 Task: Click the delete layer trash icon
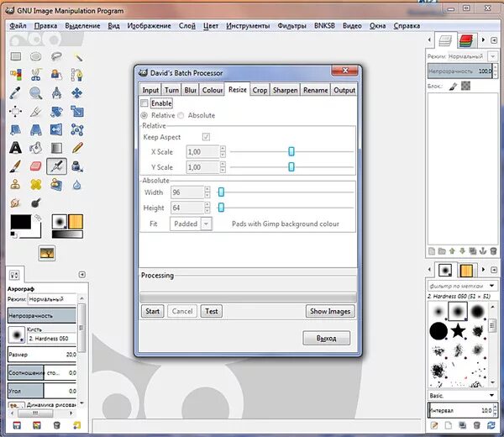(493, 251)
